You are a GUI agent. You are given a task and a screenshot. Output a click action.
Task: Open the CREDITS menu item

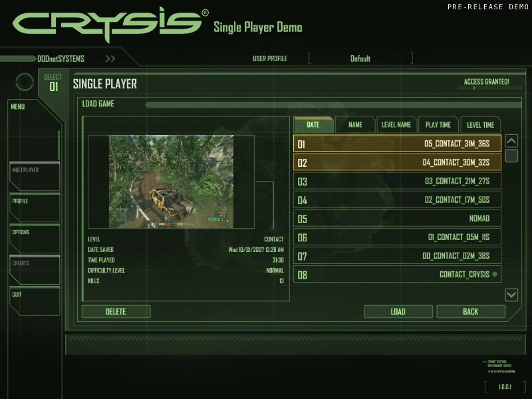point(35,270)
